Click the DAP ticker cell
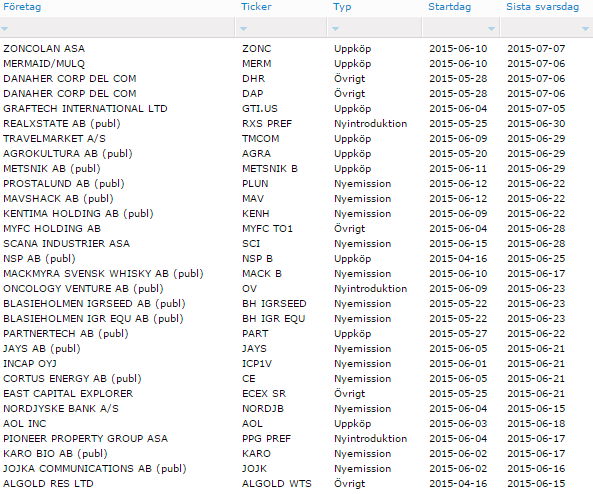Viewport: 593px width, 494px height. pyautogui.click(x=253, y=93)
